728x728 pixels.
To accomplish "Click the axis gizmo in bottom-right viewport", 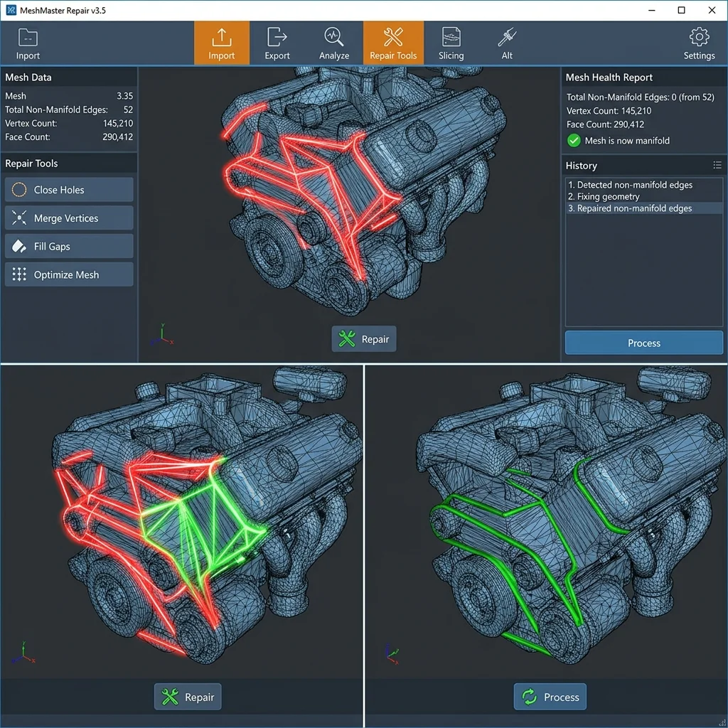I will [392, 654].
